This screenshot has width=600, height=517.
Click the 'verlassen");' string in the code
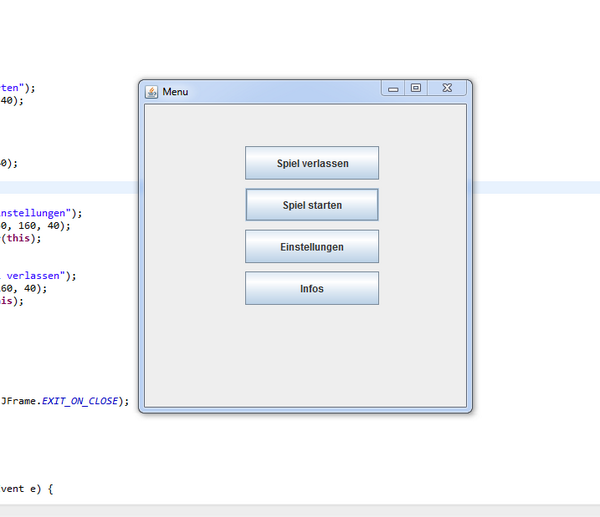coord(41,276)
